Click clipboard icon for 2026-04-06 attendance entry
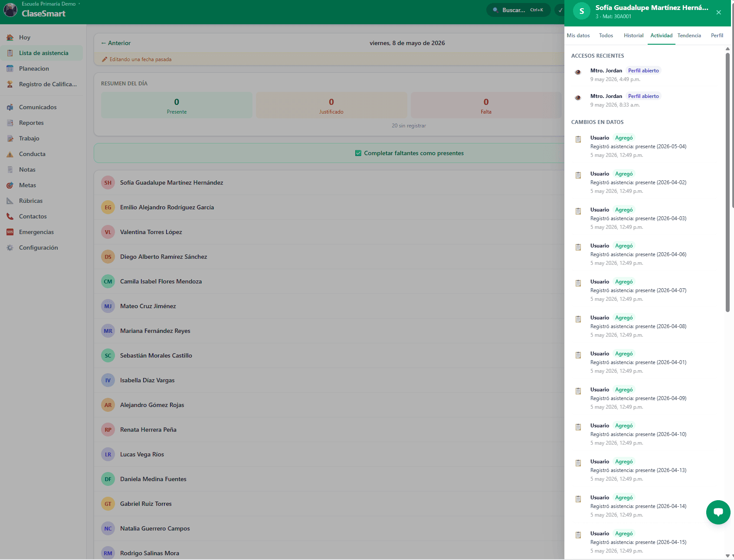This screenshot has height=560, width=734. tap(578, 247)
